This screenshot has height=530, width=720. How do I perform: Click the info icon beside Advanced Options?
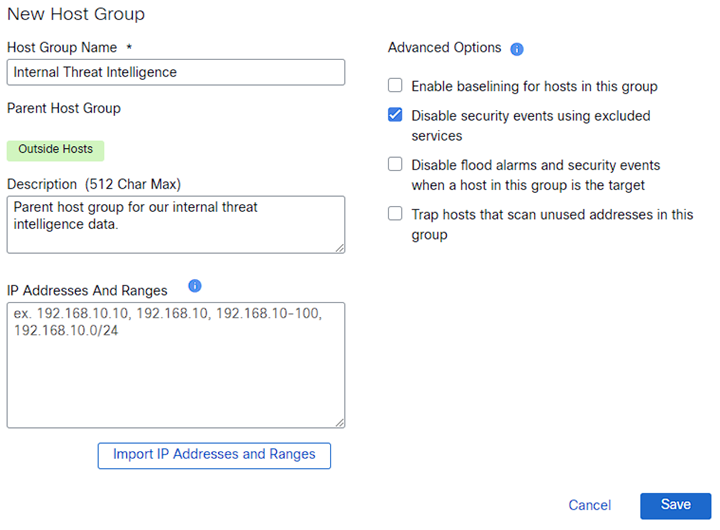coord(517,49)
